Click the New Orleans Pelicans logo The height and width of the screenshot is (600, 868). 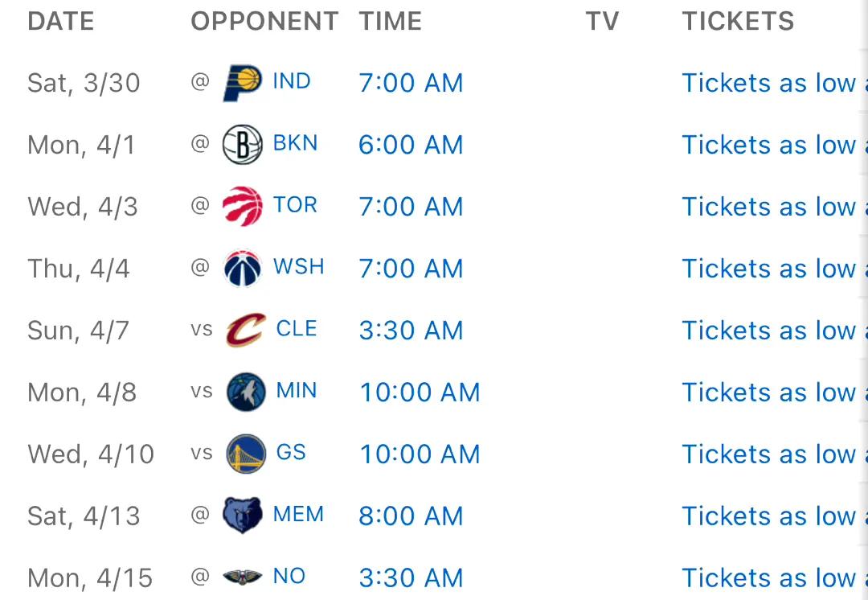[x=243, y=577]
